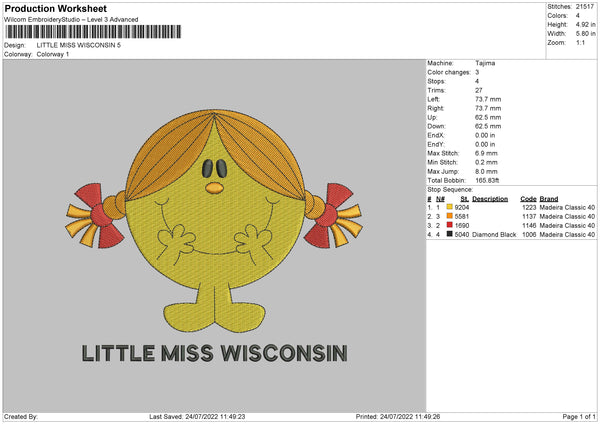Click the Left value 73.7 mm
This screenshot has height=424, width=600.
click(x=488, y=99)
